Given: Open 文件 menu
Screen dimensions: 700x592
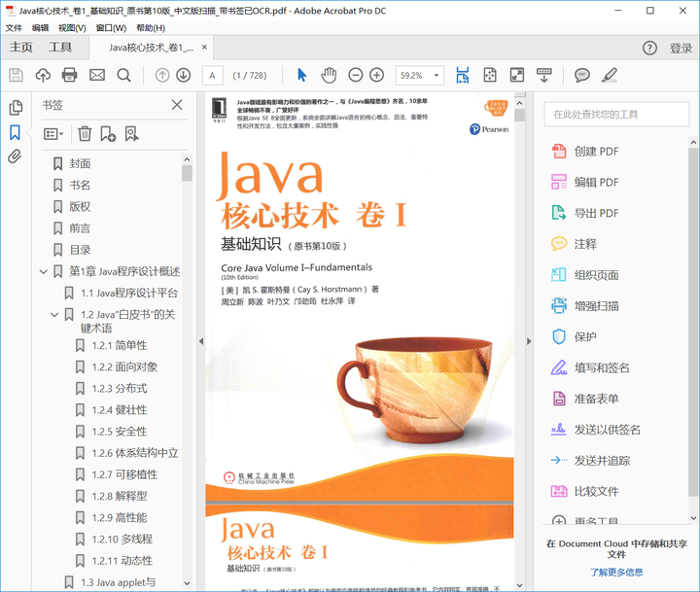Looking at the screenshot, I should 14,27.
